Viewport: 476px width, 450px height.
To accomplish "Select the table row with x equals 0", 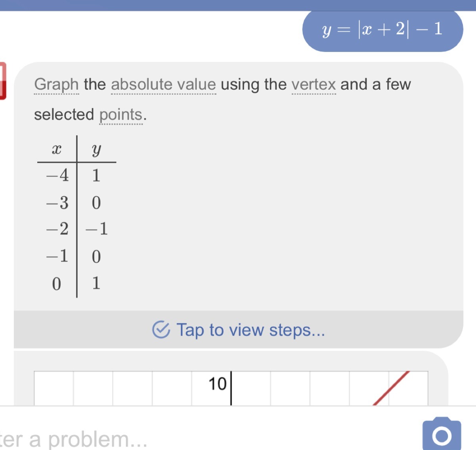I will coord(77,283).
